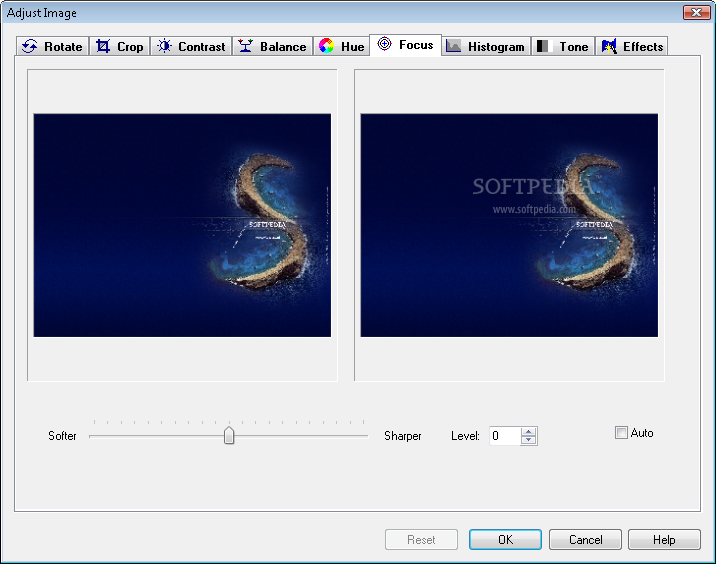Image resolution: width=716 pixels, height=564 pixels.
Task: Click the Crop tab's crop-frame icon
Action: point(103,46)
